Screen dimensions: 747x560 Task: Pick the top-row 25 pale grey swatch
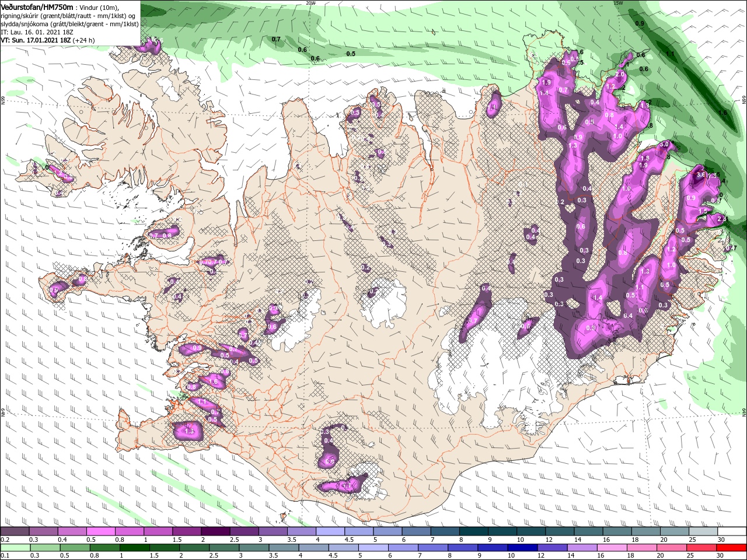coord(703,531)
